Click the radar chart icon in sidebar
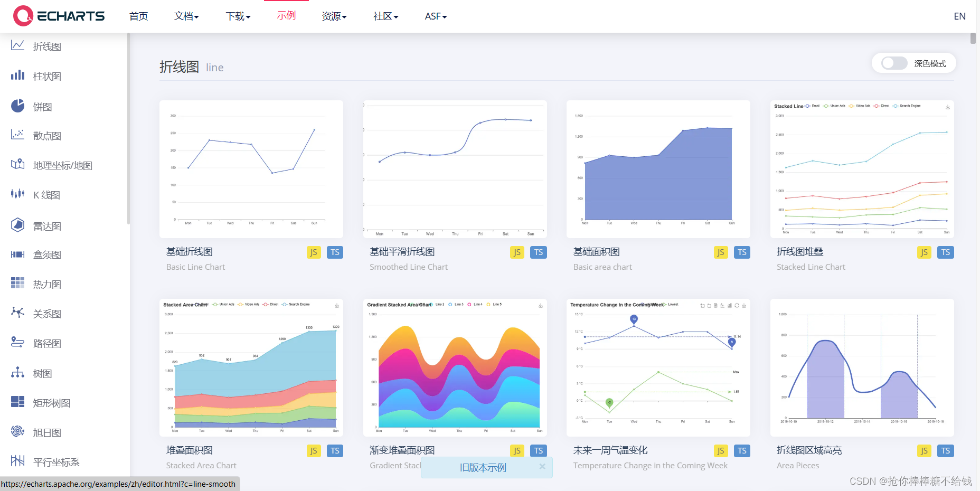The width and height of the screenshot is (980, 491). click(18, 225)
